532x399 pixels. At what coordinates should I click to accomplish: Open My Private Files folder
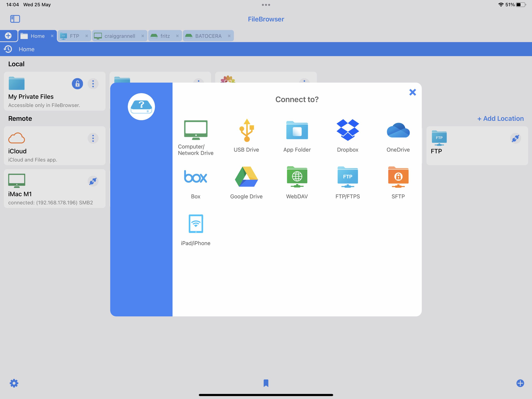pyautogui.click(x=55, y=91)
